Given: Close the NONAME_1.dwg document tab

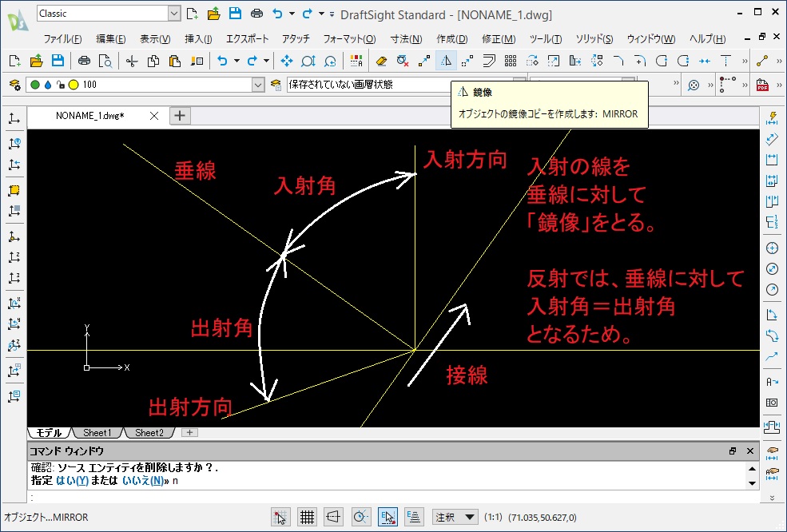Looking at the screenshot, I should click(154, 116).
